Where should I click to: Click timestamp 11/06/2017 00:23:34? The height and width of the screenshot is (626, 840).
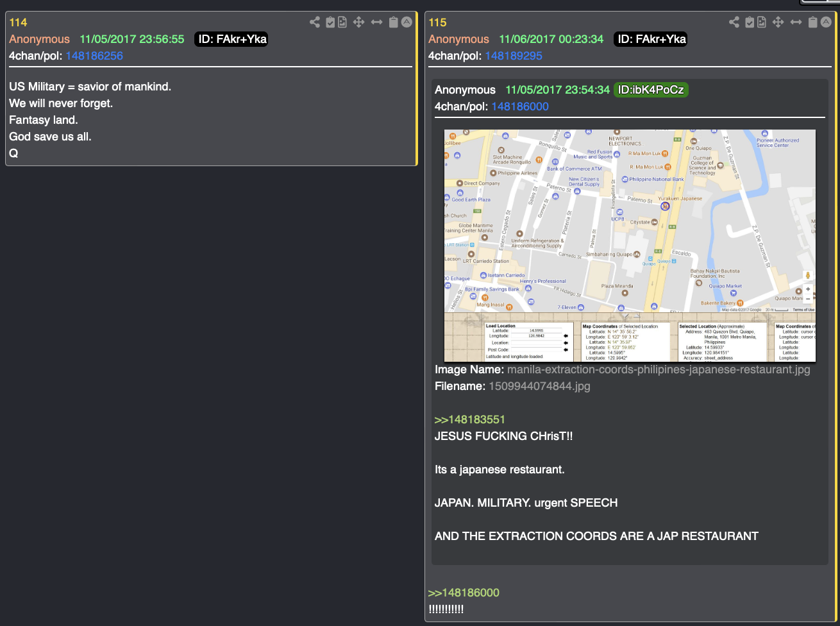coord(551,39)
